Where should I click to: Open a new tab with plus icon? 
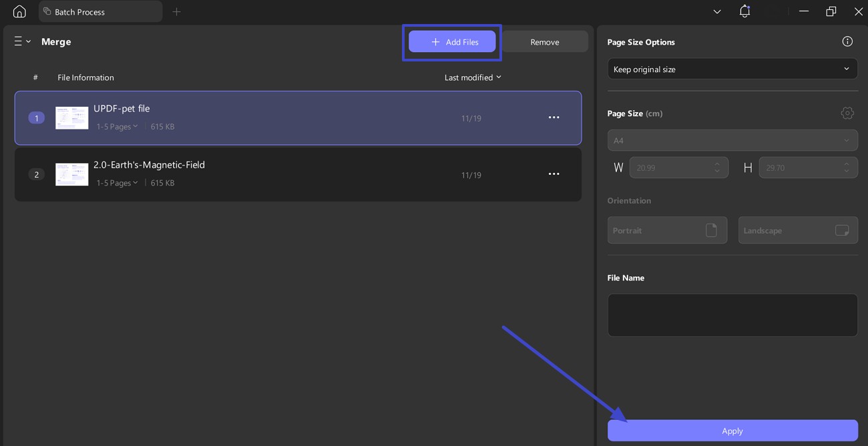pyautogui.click(x=176, y=11)
